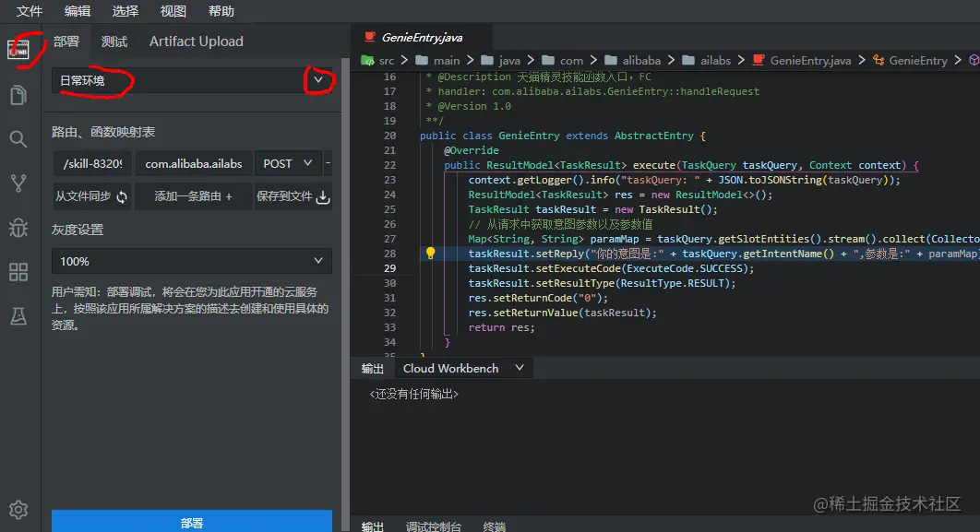Click the src folder icon in breadcrumb
The image size is (980, 532).
pos(367,60)
